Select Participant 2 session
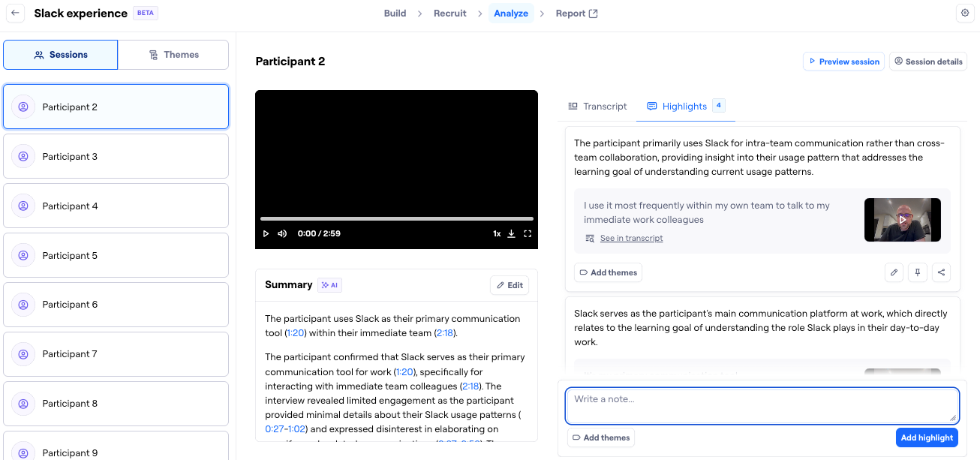Viewport: 980px width, 460px height. (116, 107)
